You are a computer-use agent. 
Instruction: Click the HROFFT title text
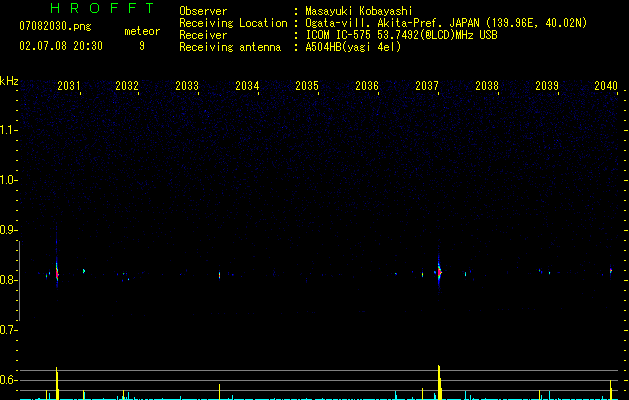coord(103,8)
